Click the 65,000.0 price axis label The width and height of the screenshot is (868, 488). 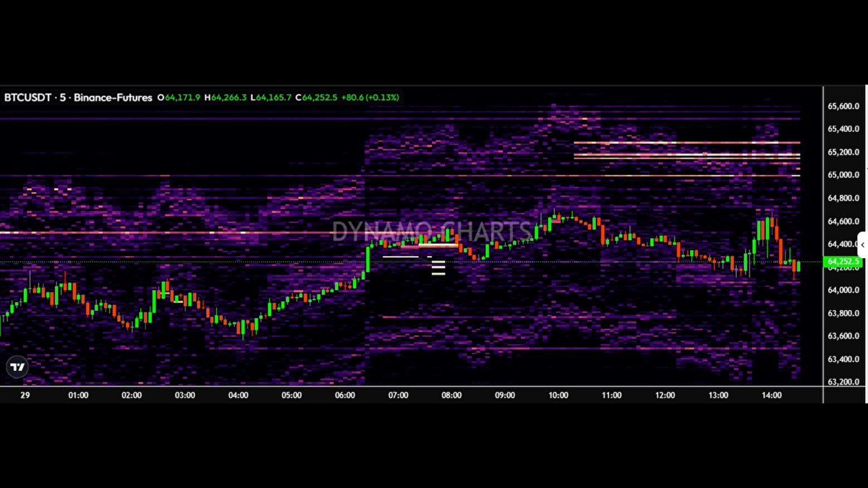pos(843,175)
